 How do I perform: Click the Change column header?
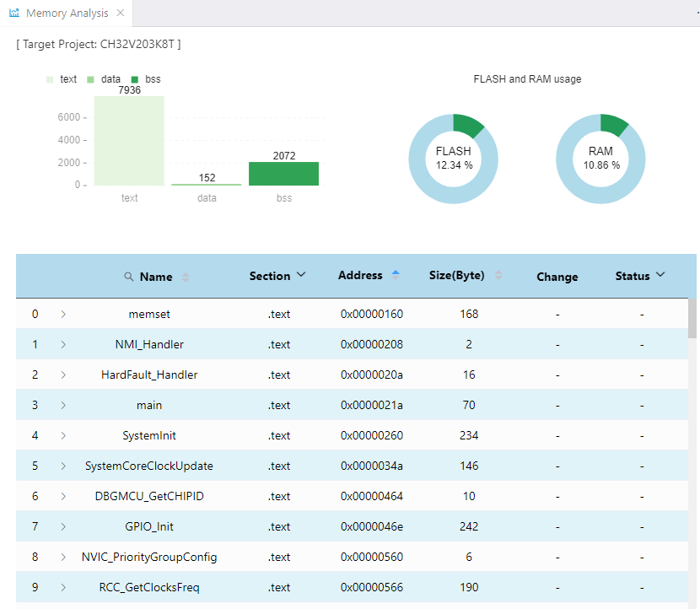[557, 277]
